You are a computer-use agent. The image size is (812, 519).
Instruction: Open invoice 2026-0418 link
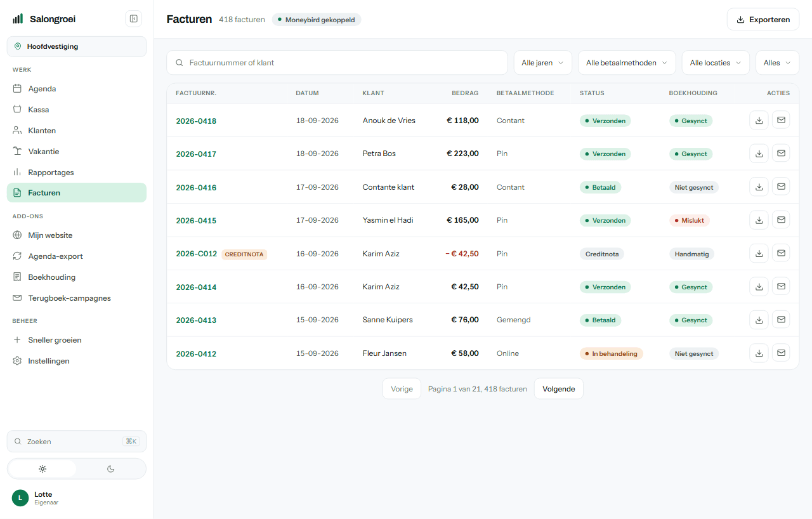click(196, 121)
